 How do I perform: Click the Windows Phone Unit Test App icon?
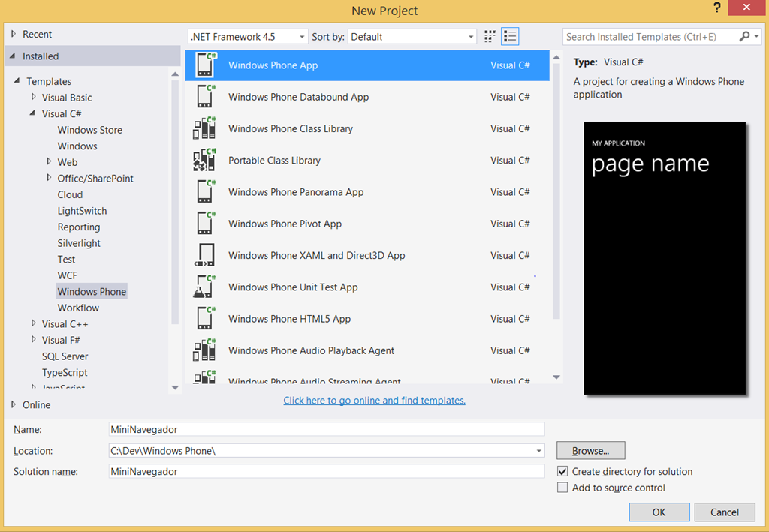[204, 287]
